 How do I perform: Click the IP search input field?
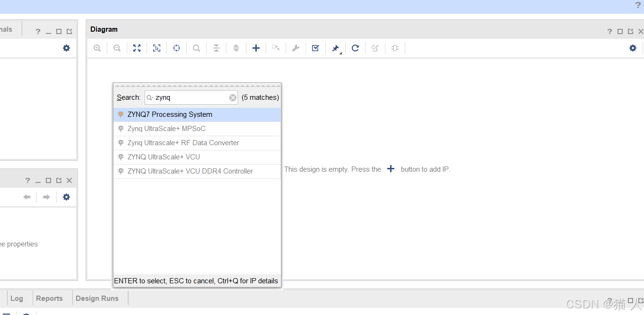click(191, 97)
